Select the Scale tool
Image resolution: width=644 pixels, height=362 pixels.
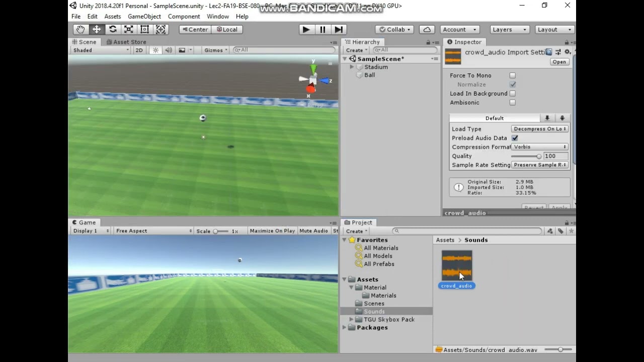[129, 29]
